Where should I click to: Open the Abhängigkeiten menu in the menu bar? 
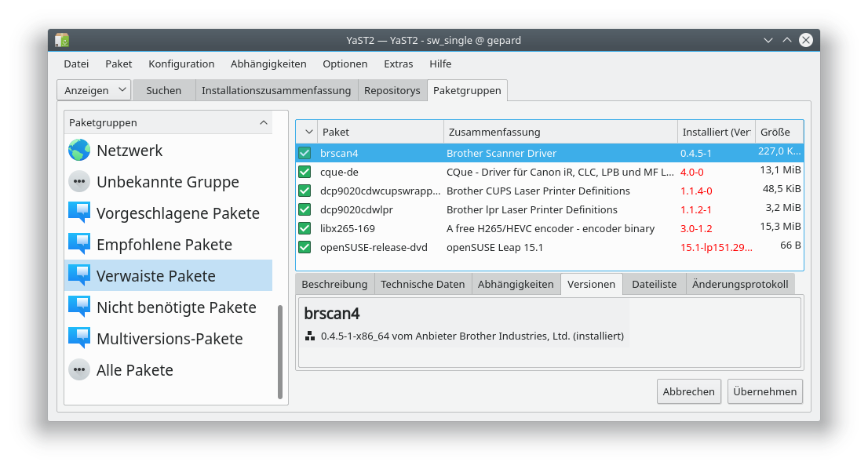[268, 64]
